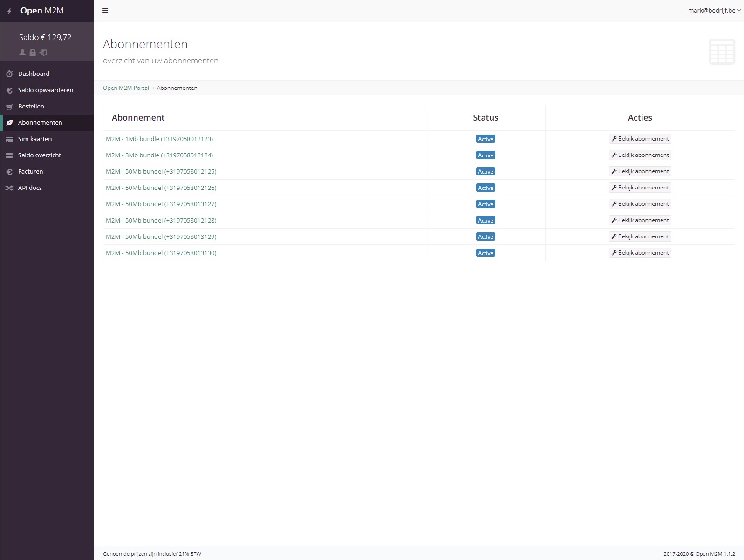Click the user profile icon under Saldo
The width and height of the screenshot is (744, 560).
22,53
